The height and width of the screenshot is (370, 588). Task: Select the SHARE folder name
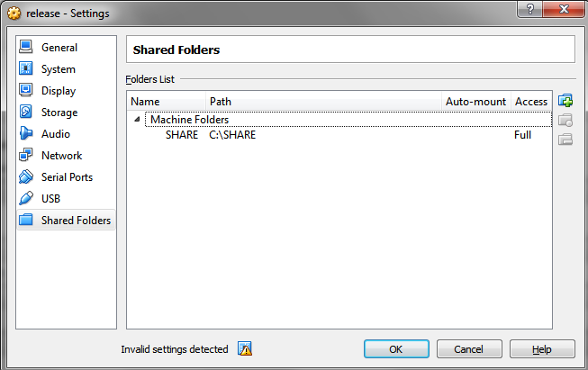(x=182, y=135)
